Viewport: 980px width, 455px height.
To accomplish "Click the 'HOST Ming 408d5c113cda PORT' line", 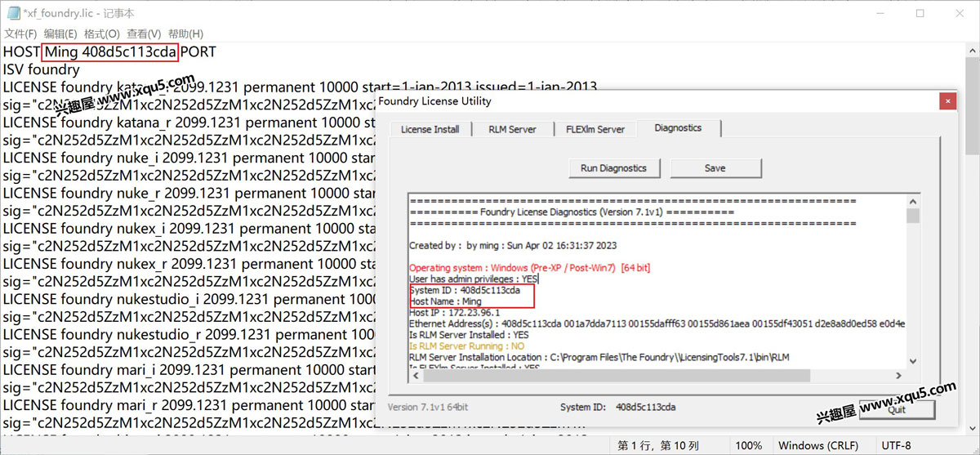I will pyautogui.click(x=109, y=52).
